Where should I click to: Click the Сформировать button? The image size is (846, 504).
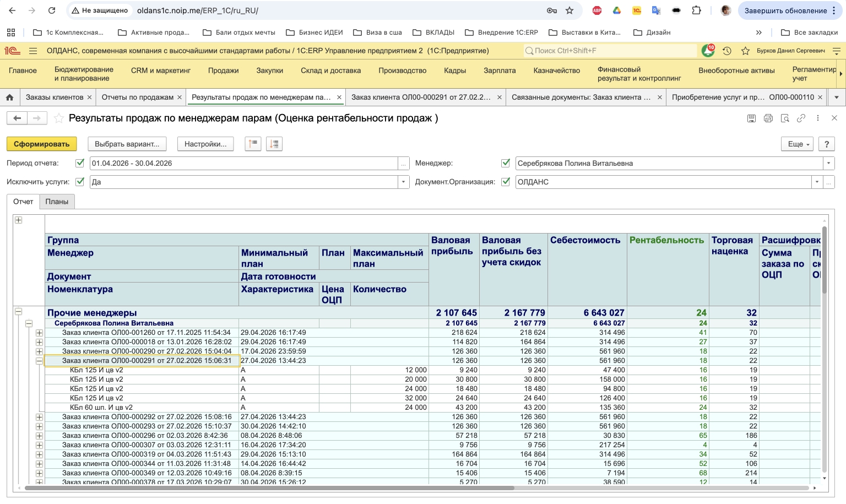pyautogui.click(x=41, y=144)
